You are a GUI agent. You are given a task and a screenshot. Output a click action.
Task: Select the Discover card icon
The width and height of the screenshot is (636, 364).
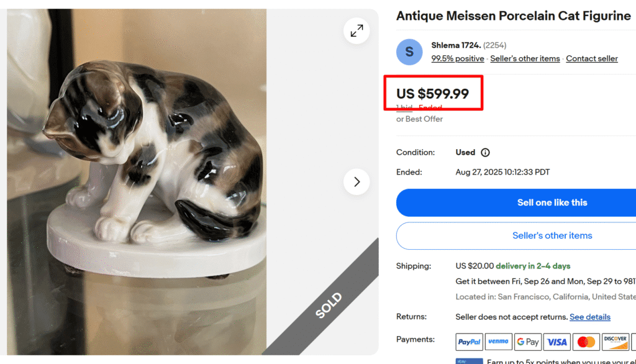click(615, 342)
